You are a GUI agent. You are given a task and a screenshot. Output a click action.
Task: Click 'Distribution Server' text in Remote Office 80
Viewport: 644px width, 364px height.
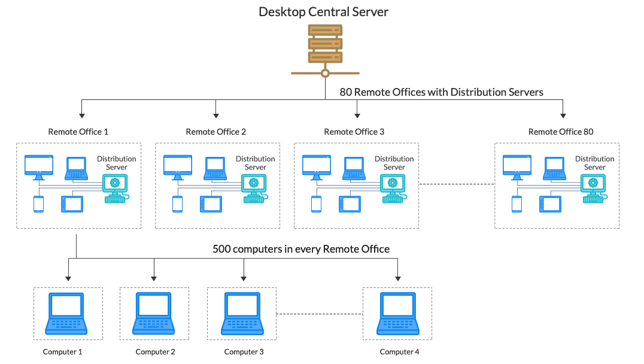595,163
